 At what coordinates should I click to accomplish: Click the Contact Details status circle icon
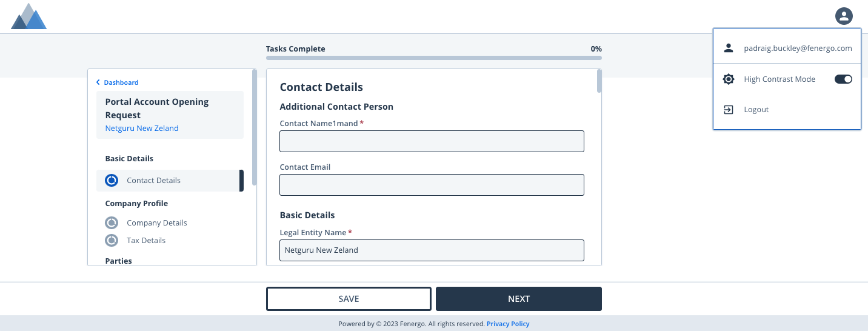click(x=112, y=180)
